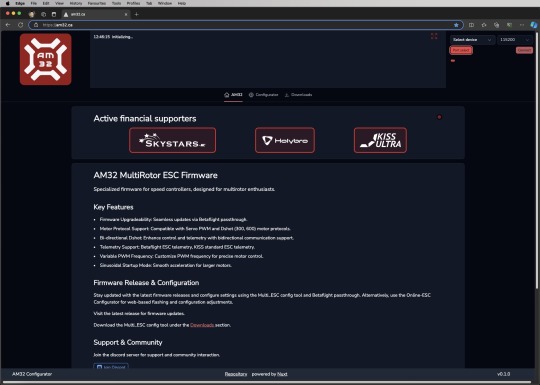540x385 pixels.
Task: Click the favorite star icon in address bar
Action: click(456, 25)
